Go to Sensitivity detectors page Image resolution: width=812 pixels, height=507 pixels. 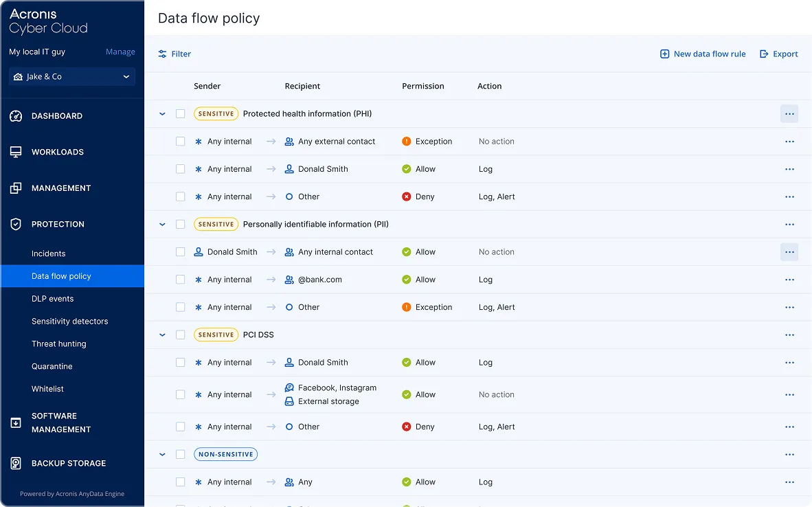pos(69,322)
